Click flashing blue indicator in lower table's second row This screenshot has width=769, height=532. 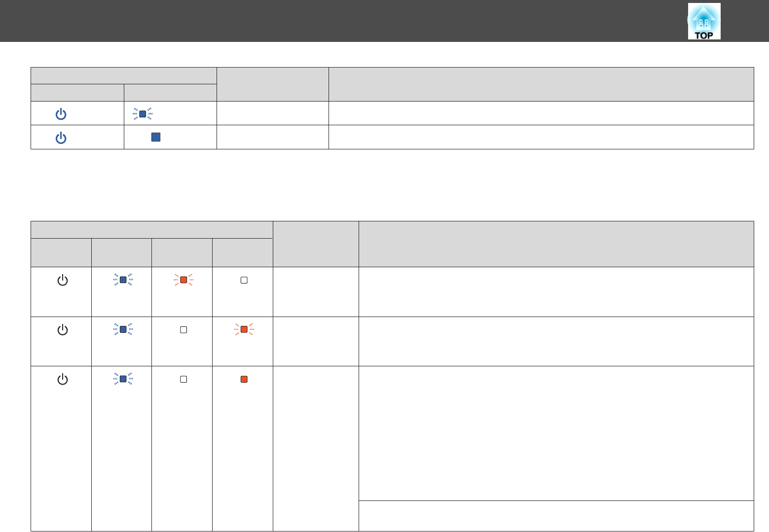click(x=123, y=329)
